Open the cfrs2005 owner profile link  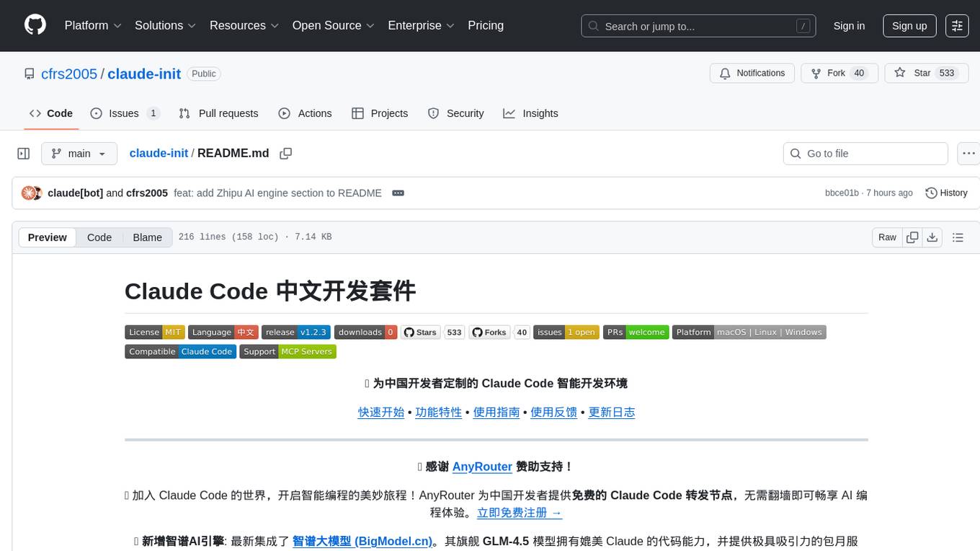click(x=69, y=74)
